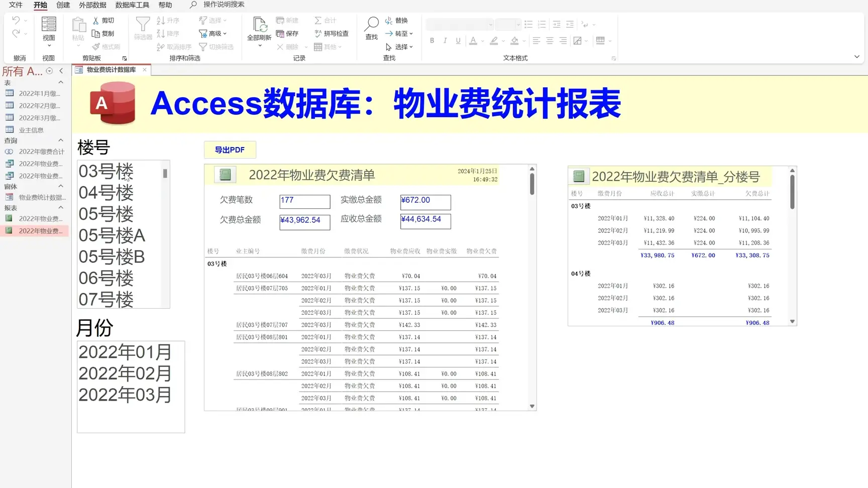Viewport: 868px width, 488px height.
Task: Click the background fill color bucket
Action: tap(514, 41)
